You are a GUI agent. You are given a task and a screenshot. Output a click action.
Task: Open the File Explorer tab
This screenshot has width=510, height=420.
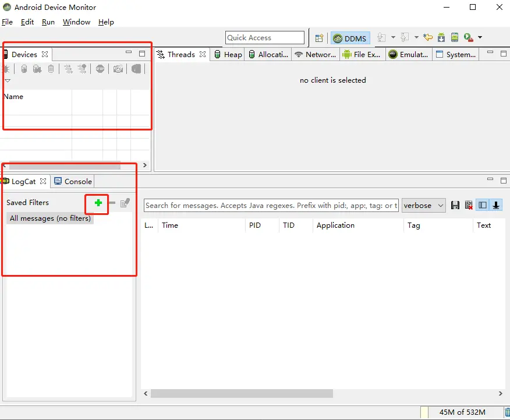(362, 54)
